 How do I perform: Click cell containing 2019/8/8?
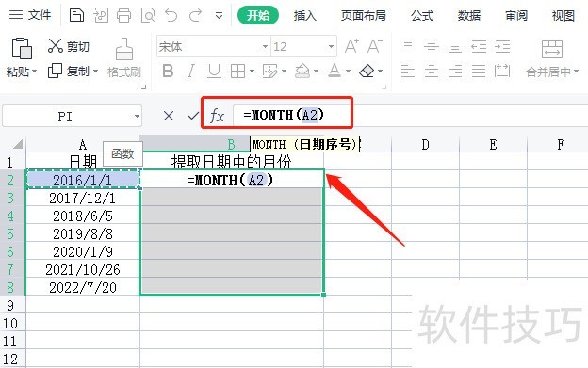83,233
